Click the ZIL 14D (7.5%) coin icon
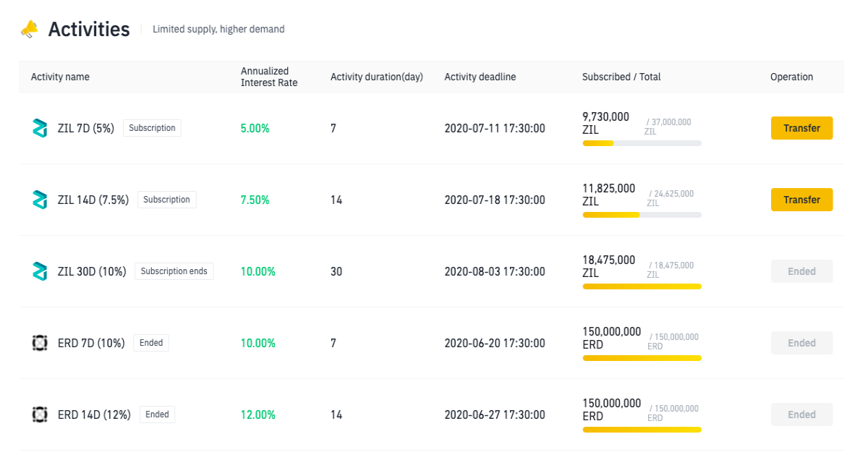 click(40, 200)
